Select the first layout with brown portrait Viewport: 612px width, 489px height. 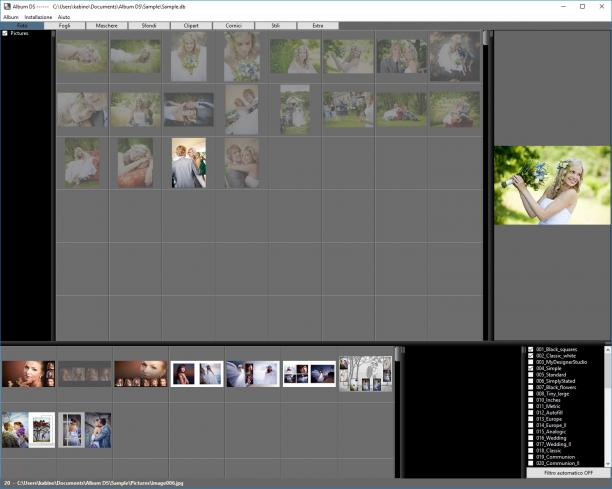pos(28,374)
